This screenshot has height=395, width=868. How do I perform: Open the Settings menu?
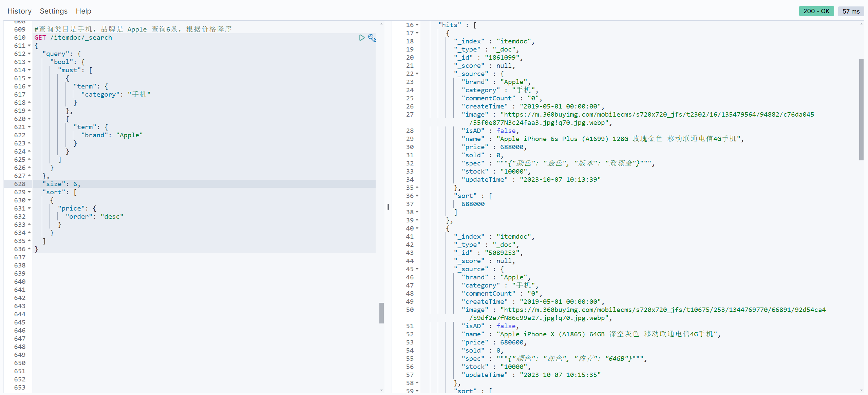point(54,11)
